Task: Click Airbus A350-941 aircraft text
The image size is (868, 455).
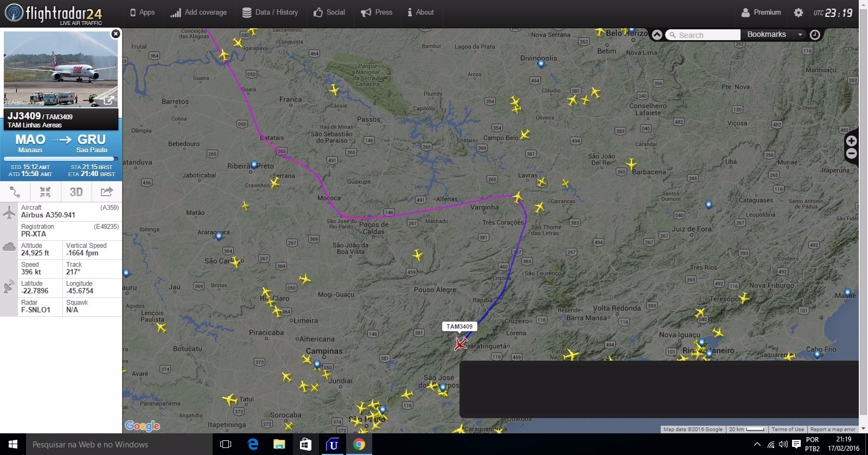Action: point(48,215)
